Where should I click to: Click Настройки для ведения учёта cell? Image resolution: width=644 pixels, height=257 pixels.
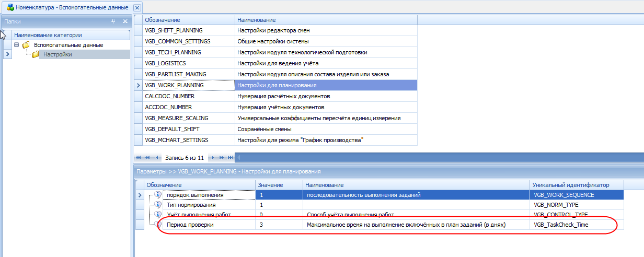tap(326, 63)
